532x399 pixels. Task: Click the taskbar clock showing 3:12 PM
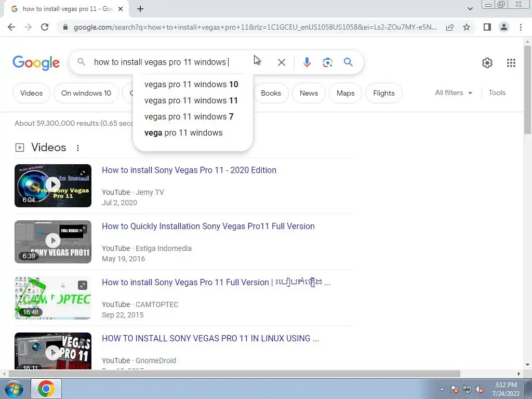click(506, 389)
